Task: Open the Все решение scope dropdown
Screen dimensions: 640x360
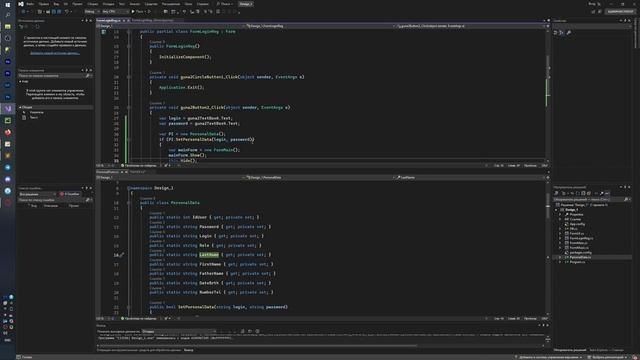Action: click(x=38, y=194)
